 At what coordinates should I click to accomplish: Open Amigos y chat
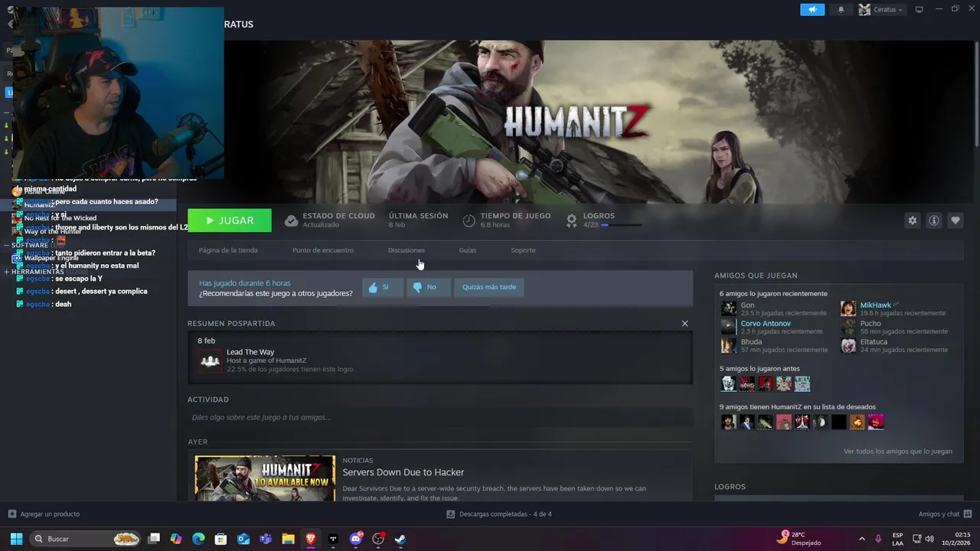coord(945,514)
